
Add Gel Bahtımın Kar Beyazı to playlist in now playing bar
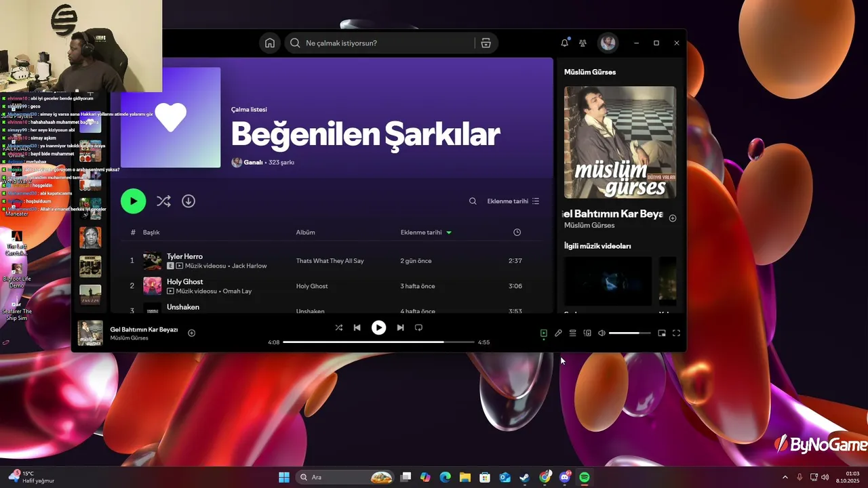192,333
